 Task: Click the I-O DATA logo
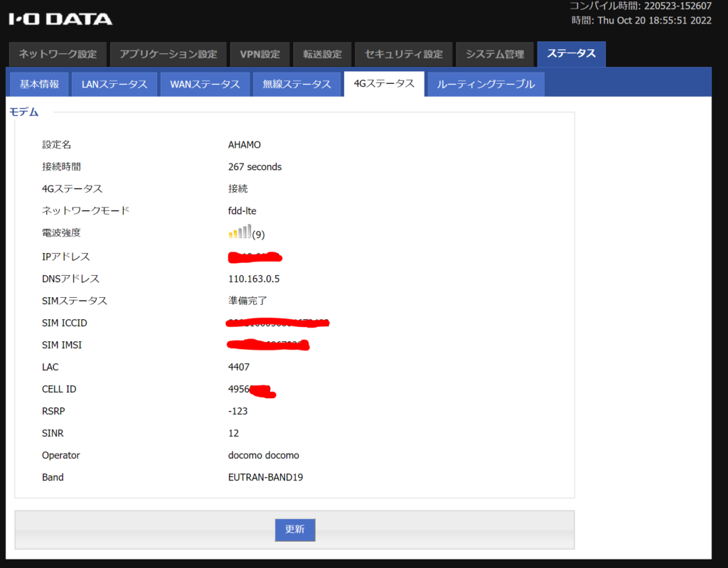pos(60,18)
